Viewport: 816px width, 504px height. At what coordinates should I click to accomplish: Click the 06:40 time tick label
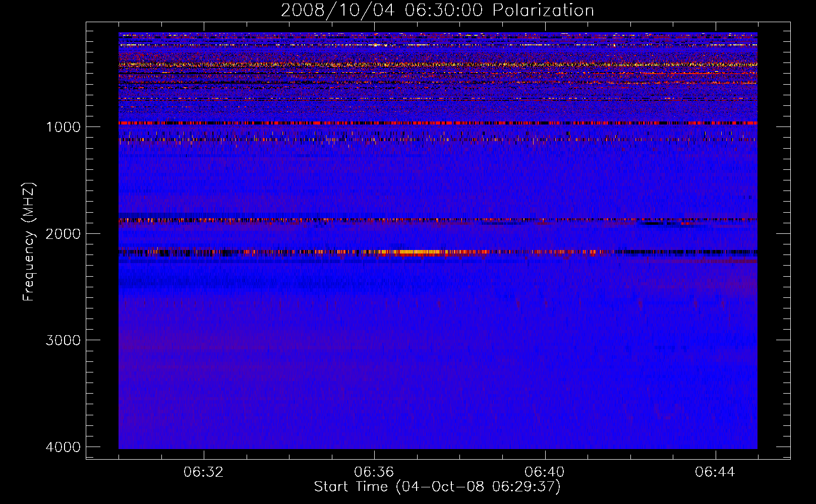(545, 472)
